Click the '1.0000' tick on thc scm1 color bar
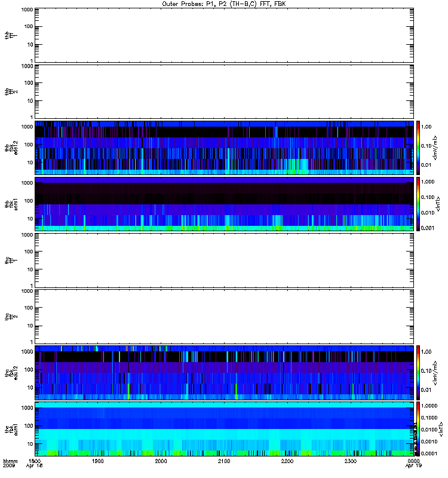The width and height of the screenshot is (448, 478). pyautogui.click(x=429, y=406)
